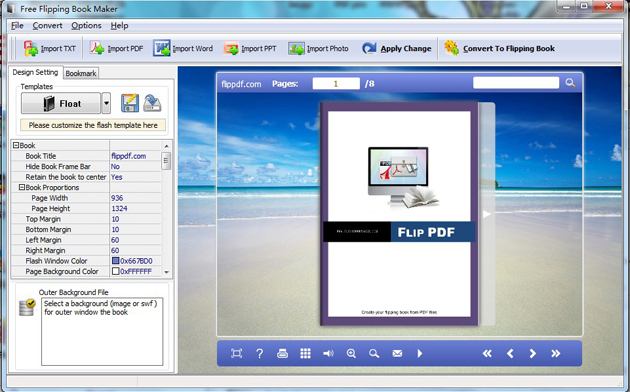Select the Design Setting tab
Viewport: 630px width, 392px height.
click(x=35, y=72)
